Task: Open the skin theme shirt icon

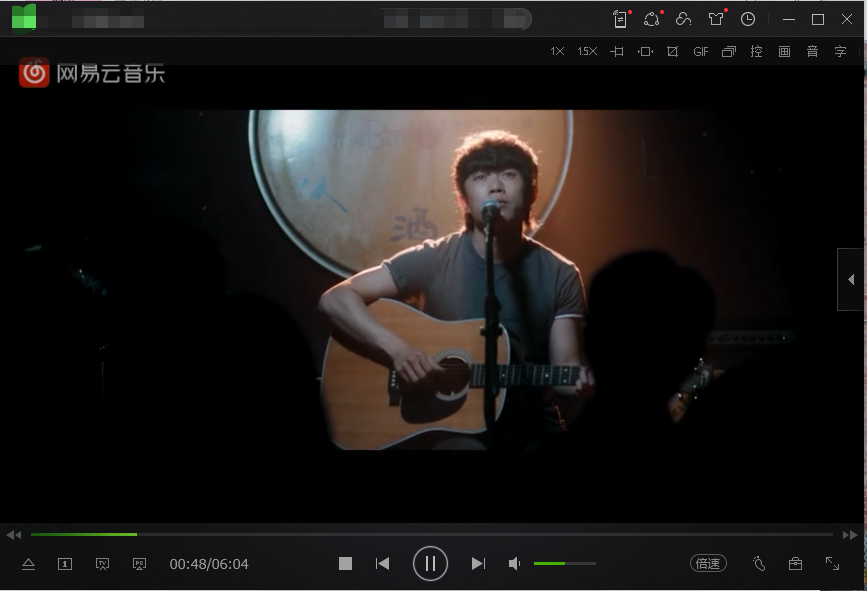Action: pos(716,19)
